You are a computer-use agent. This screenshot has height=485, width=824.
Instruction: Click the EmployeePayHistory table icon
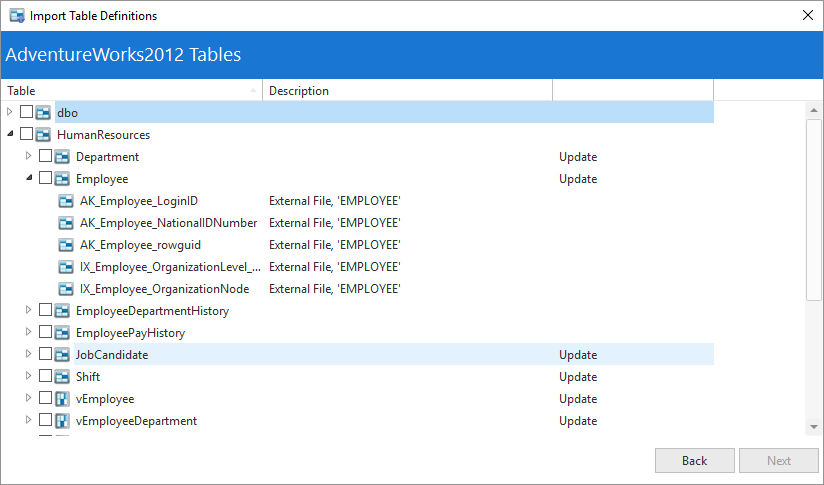point(62,333)
